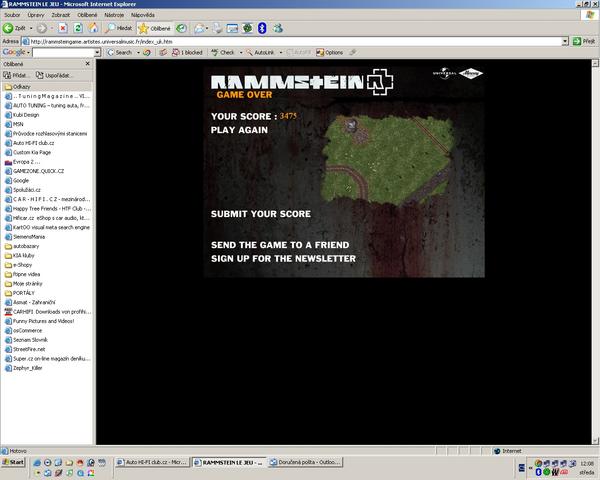
Task: Click Google toolbar Search button
Action: pos(119,52)
